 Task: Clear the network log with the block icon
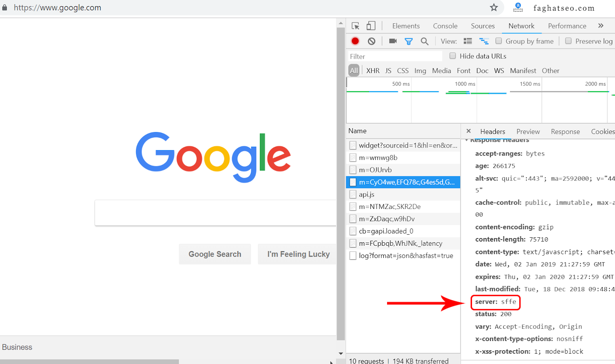(371, 41)
